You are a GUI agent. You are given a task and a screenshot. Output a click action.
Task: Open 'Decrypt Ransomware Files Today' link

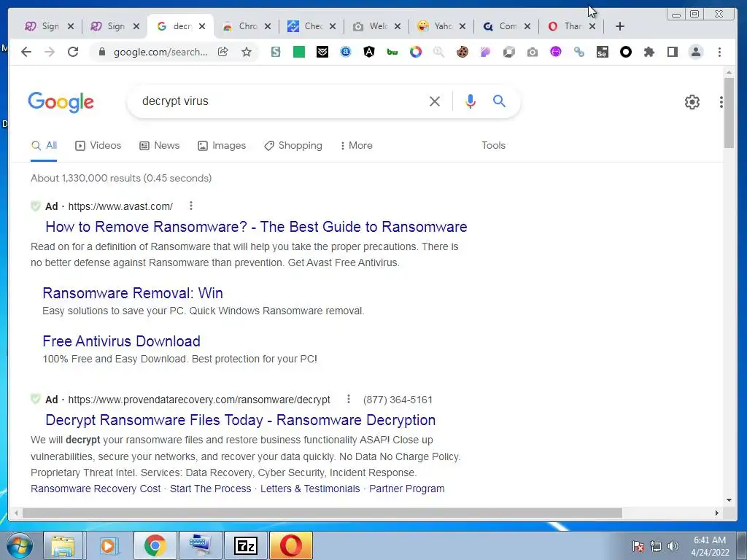(x=241, y=420)
